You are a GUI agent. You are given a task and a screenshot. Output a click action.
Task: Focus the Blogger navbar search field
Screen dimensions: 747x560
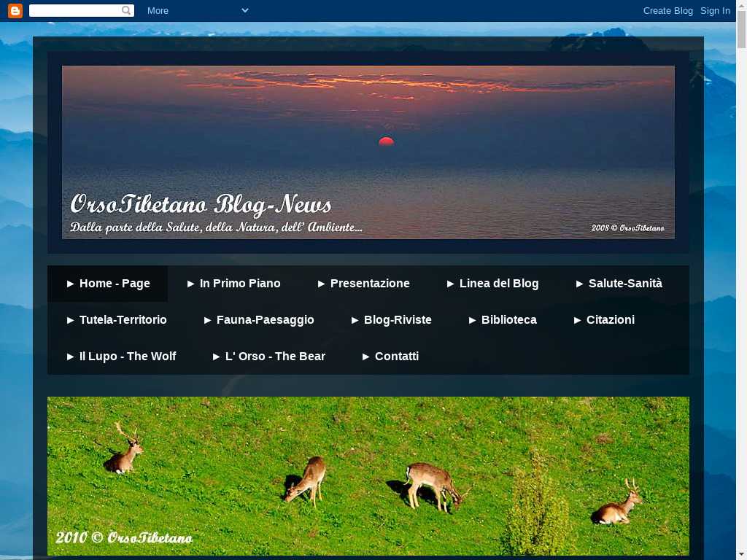tap(74, 11)
